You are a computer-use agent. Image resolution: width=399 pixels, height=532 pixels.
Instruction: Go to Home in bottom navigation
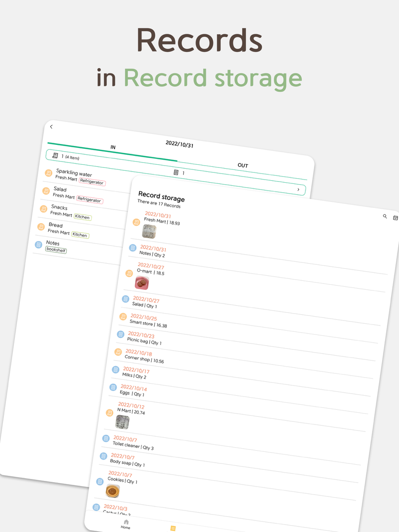126,524
